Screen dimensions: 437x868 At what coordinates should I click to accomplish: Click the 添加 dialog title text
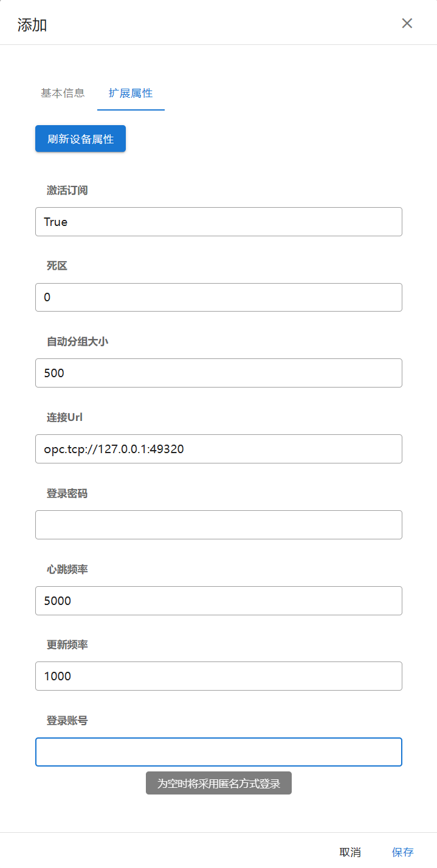coord(32,25)
